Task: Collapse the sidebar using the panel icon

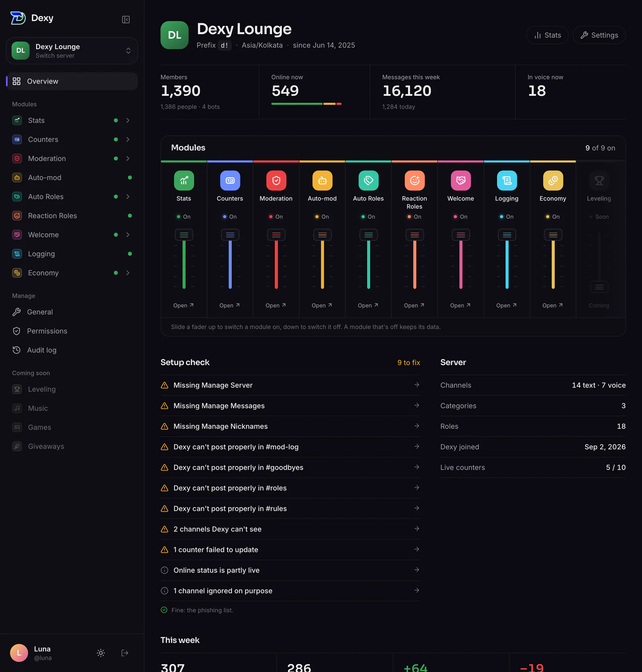Action: point(126,20)
